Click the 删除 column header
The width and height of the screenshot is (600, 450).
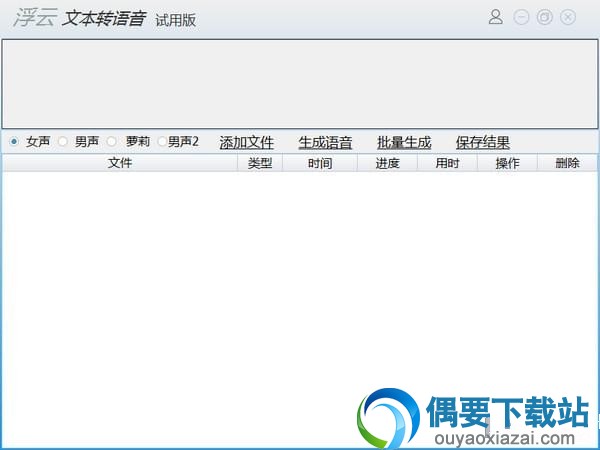point(567,163)
